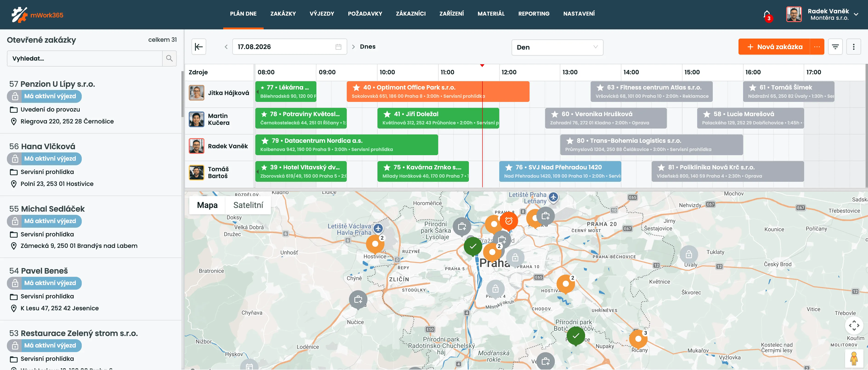This screenshot has height=370, width=868.
Task: Click the Dnes button
Action: point(368,47)
